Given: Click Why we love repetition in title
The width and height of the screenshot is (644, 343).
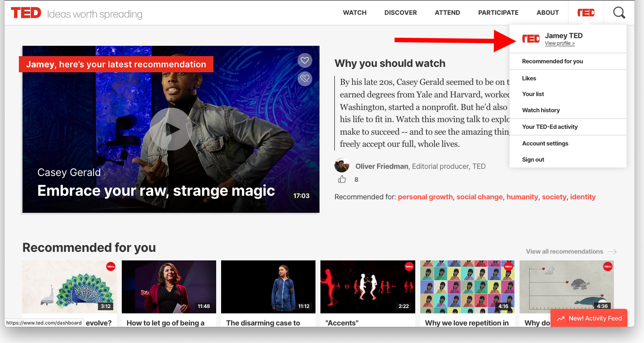Looking at the screenshot, I should 467,323.
